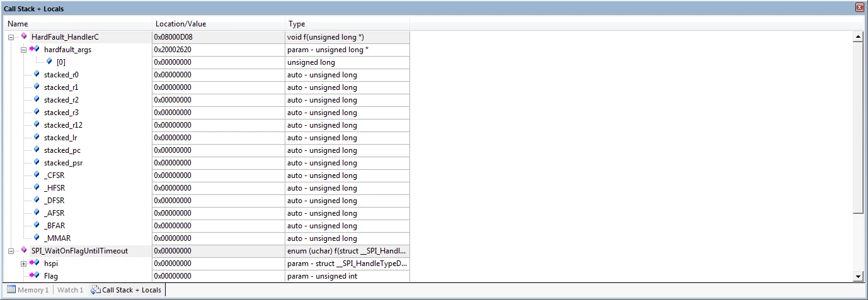The height and width of the screenshot is (300, 868).
Task: Select the stacked_lr row name
Action: tap(60, 138)
